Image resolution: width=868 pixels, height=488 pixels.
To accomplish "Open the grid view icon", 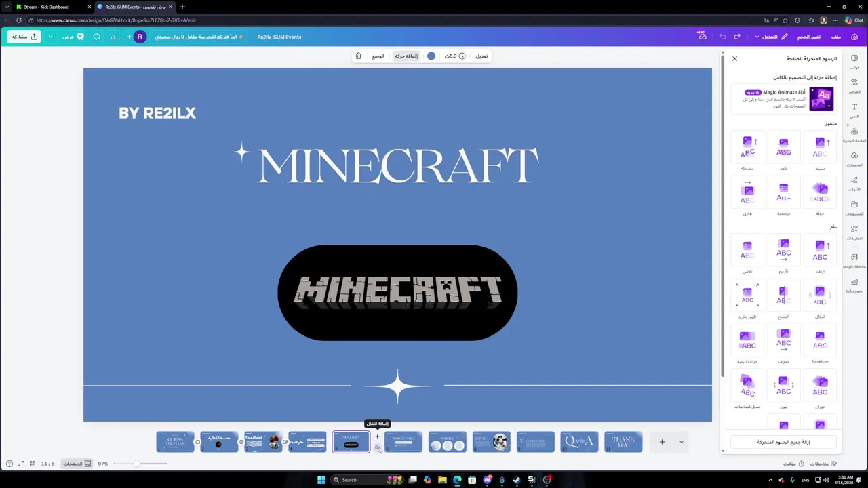I will (33, 464).
